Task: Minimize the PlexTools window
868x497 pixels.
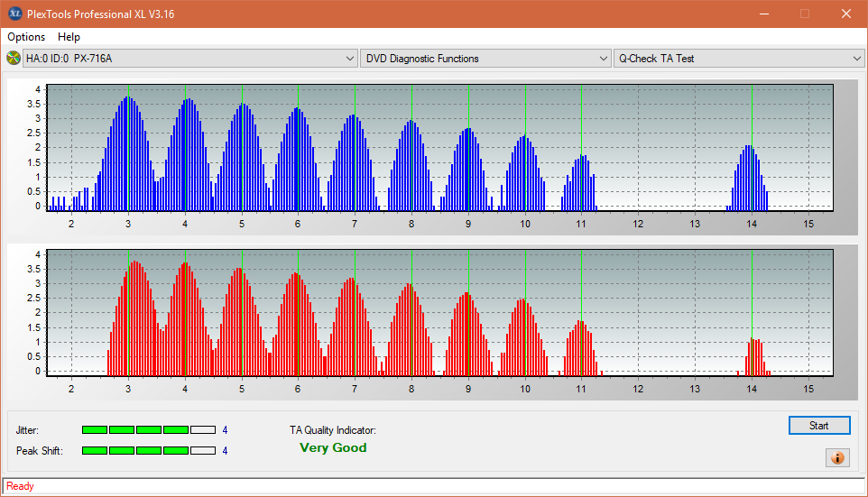Action: pos(764,14)
